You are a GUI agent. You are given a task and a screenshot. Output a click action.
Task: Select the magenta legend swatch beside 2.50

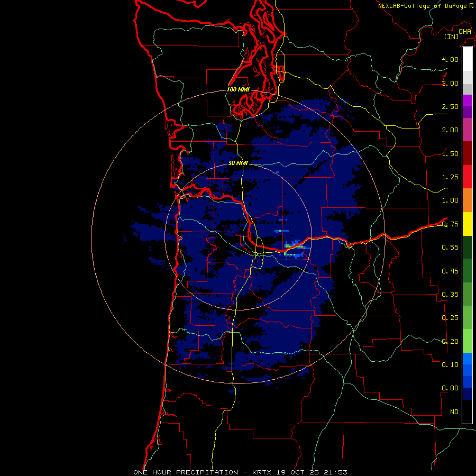[467, 100]
